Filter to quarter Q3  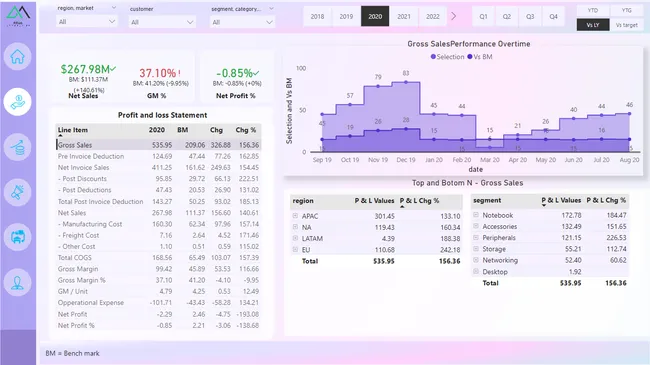(x=530, y=16)
